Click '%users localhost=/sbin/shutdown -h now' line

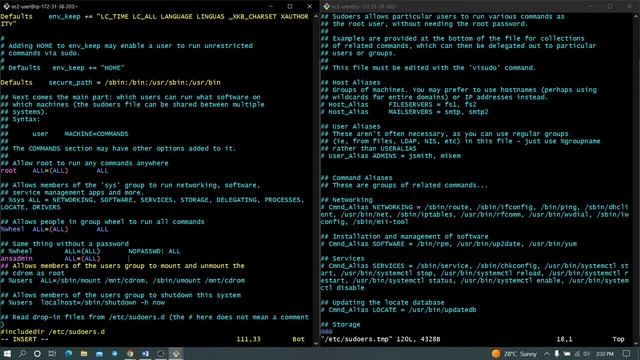click(83, 302)
